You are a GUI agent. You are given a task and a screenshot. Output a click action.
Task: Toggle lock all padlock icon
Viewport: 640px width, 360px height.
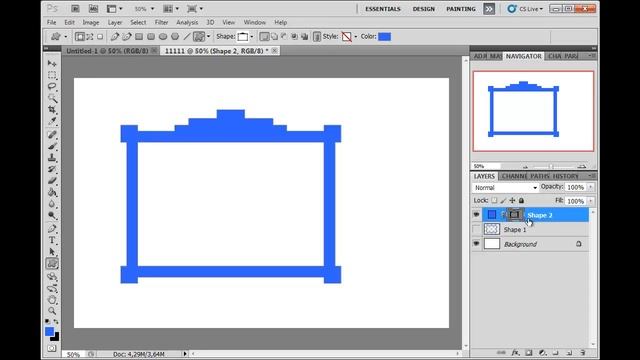click(x=521, y=200)
